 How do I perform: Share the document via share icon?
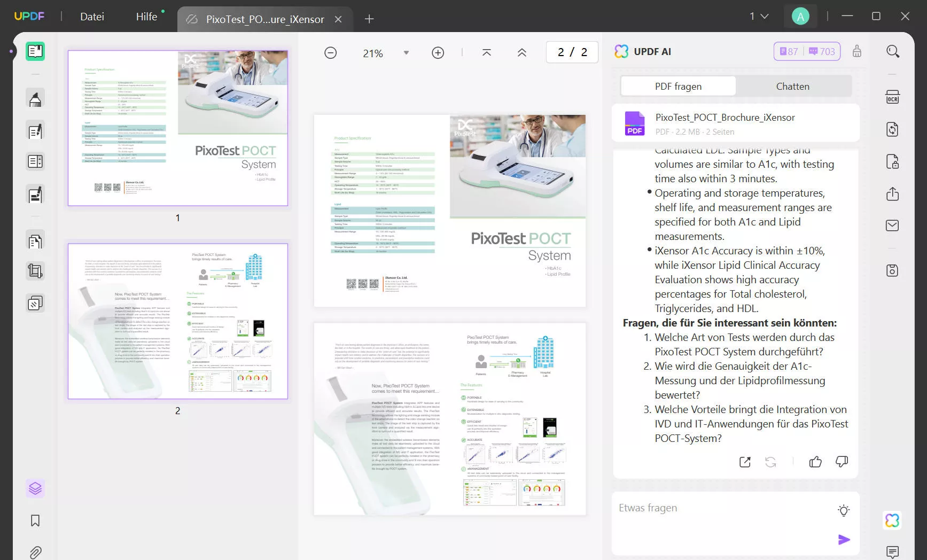pyautogui.click(x=893, y=193)
